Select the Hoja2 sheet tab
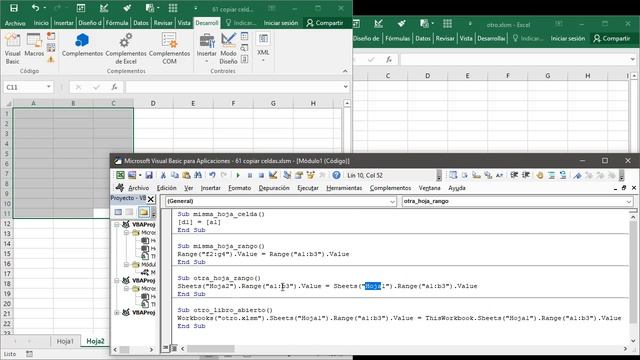640x360 pixels. [95, 341]
